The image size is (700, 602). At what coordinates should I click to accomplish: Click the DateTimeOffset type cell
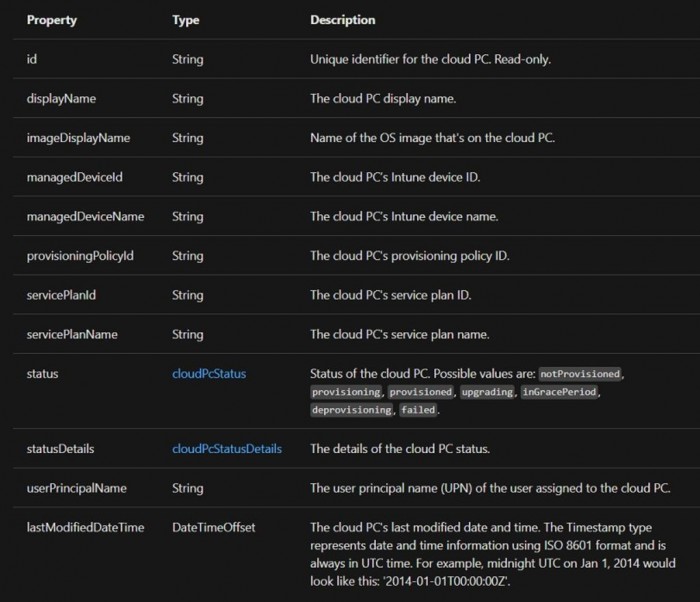[213, 527]
